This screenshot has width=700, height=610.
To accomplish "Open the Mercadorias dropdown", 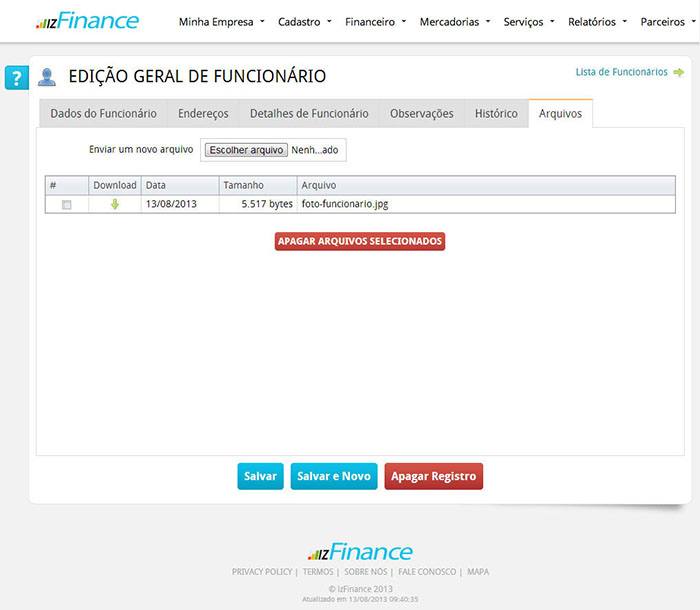I will [x=454, y=22].
